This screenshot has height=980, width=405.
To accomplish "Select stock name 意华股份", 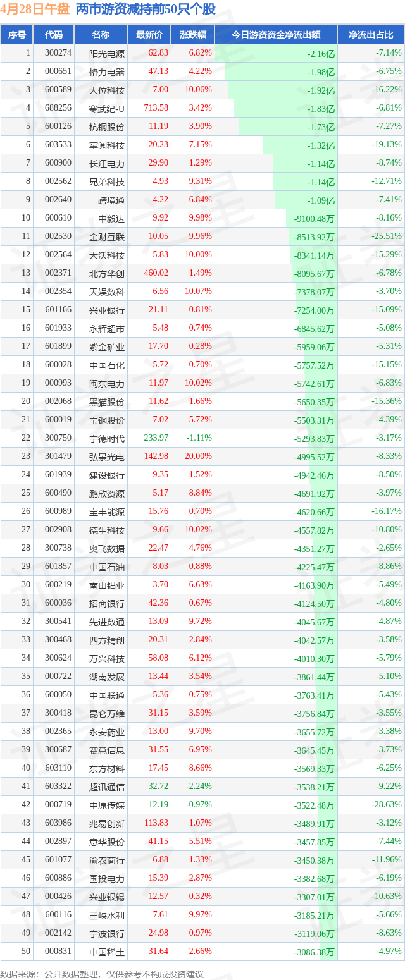I will [x=107, y=842].
